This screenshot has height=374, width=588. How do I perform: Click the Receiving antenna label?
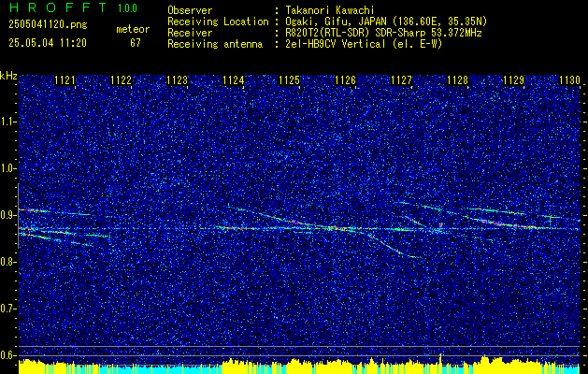[x=215, y=44]
